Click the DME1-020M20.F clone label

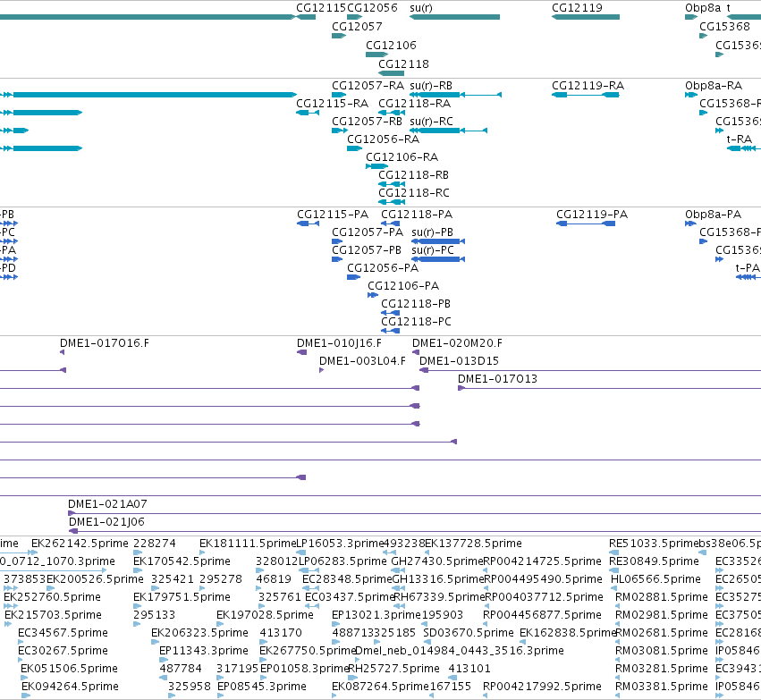pos(457,343)
